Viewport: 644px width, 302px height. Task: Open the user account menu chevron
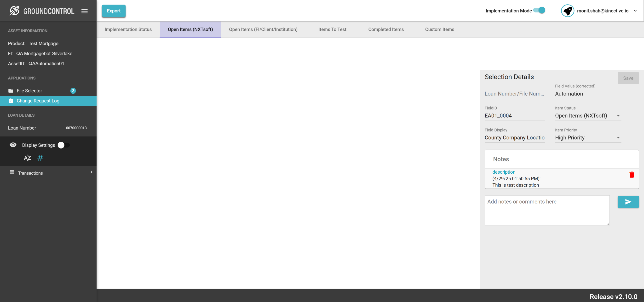(x=635, y=11)
